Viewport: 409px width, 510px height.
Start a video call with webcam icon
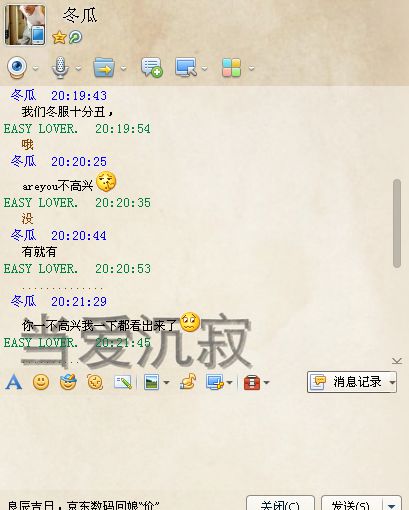(x=17, y=68)
